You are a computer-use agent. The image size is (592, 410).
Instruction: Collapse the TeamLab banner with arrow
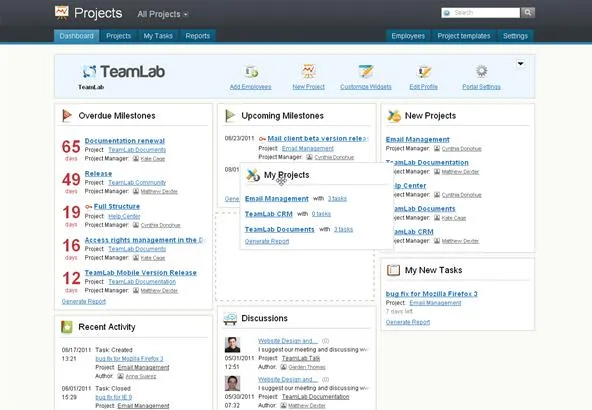tap(520, 63)
